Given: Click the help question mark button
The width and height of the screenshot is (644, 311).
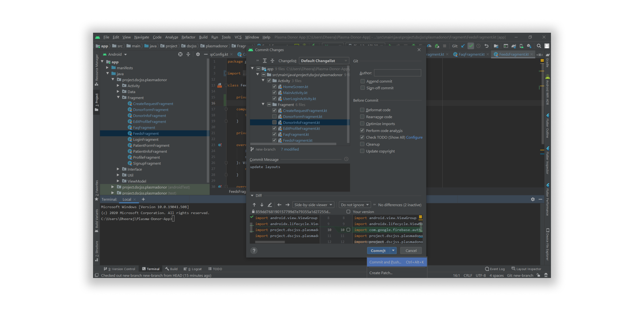Looking at the screenshot, I should click(x=254, y=251).
